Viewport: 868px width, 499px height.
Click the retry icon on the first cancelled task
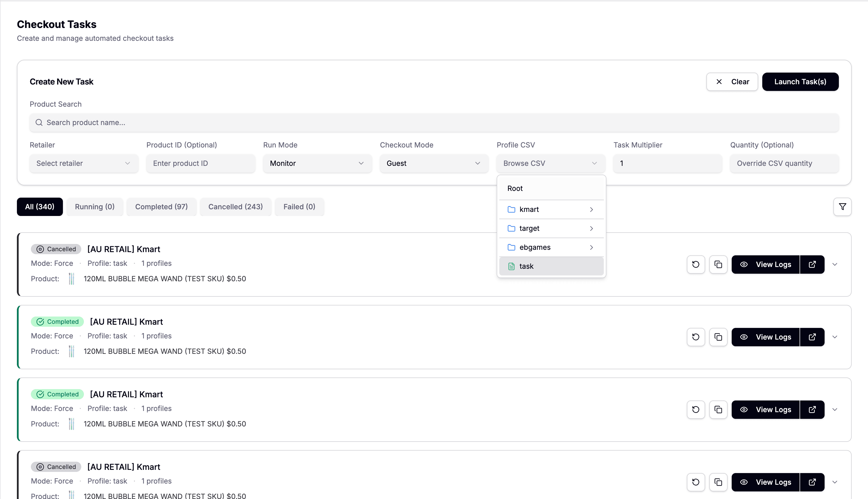(x=696, y=264)
